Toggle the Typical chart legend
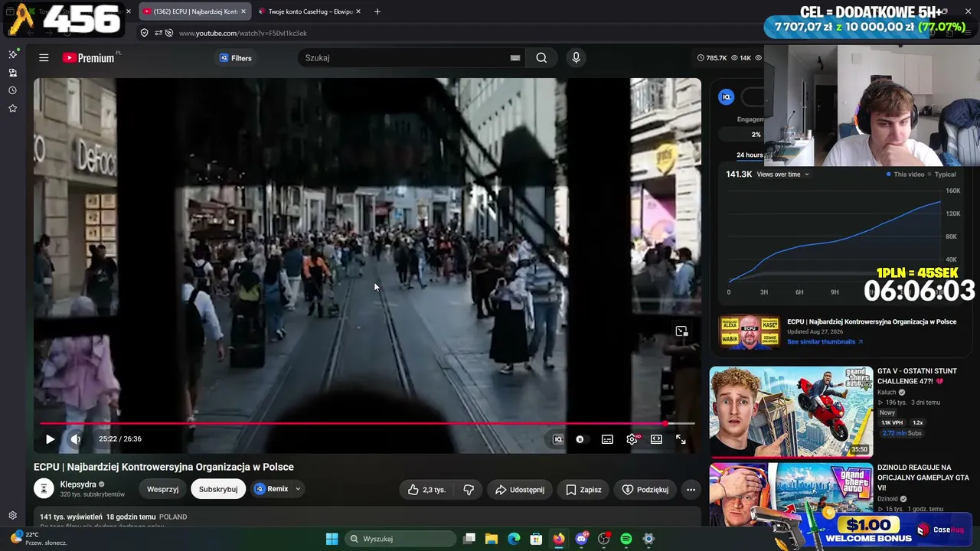 942,174
